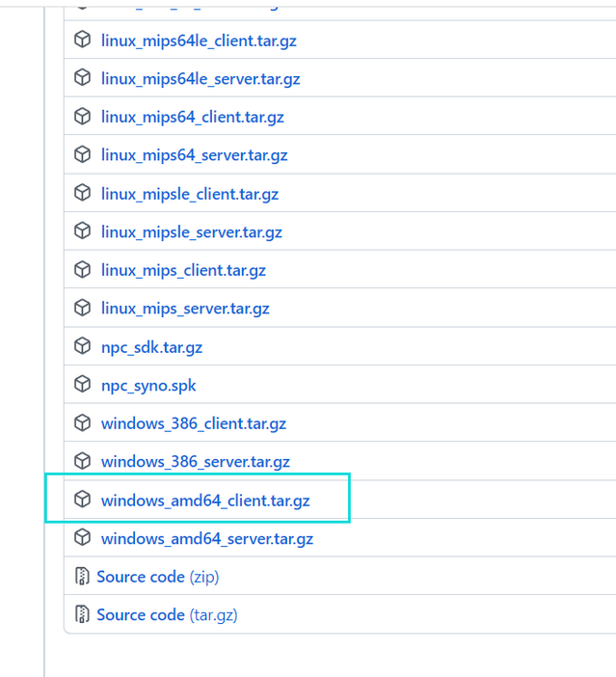The height and width of the screenshot is (677, 616).
Task: Get linux_mips_server.tar.gz asset
Action: click(185, 309)
